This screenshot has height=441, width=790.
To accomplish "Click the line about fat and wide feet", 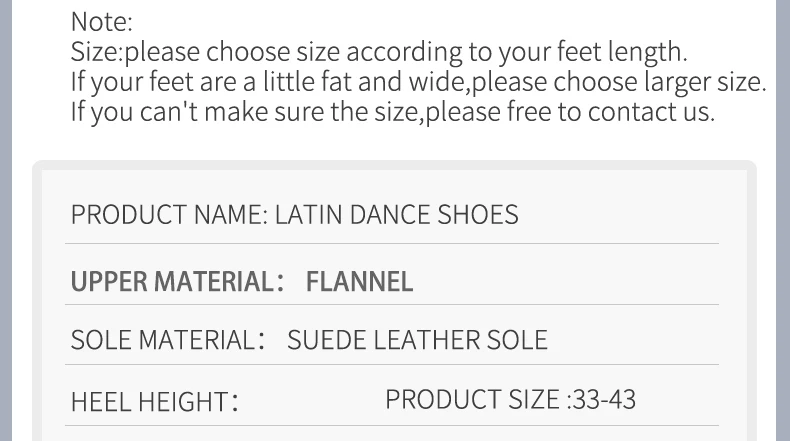I will (x=418, y=81).
